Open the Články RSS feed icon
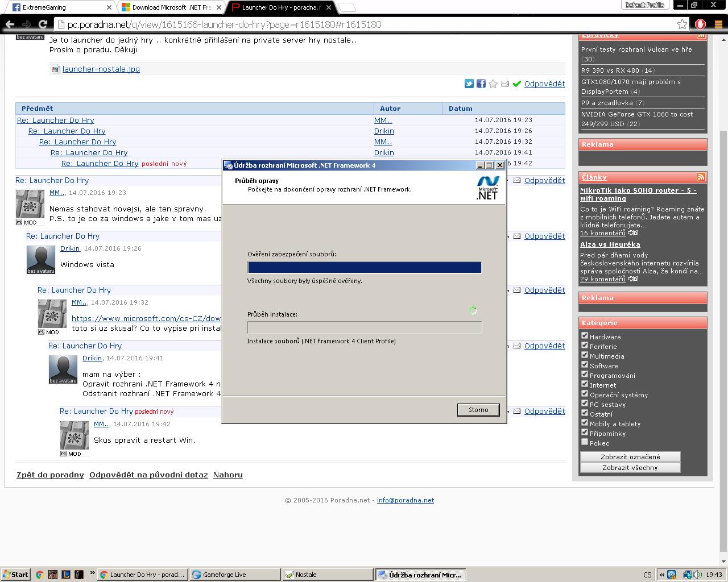Screen dimensions: 728x582 coord(701,177)
